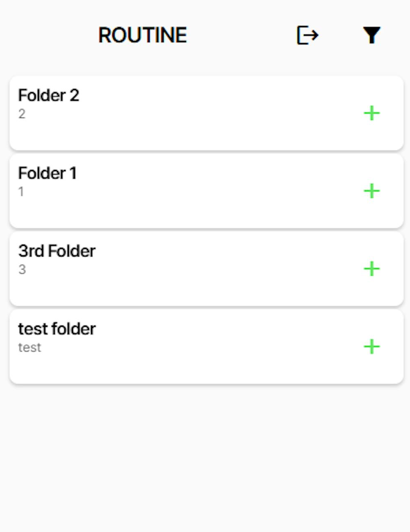The width and height of the screenshot is (410, 532).
Task: Add to test folder using its plus icon
Action: click(x=372, y=347)
